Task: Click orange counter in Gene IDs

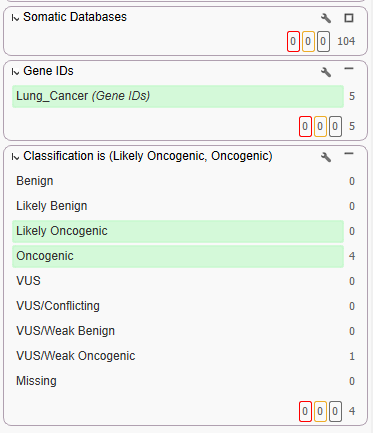Action: click(320, 126)
